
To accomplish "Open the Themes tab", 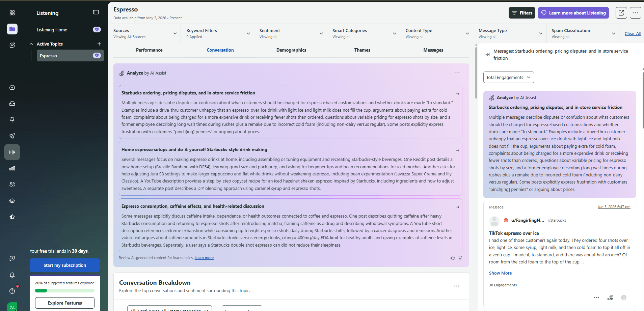I will point(362,50).
